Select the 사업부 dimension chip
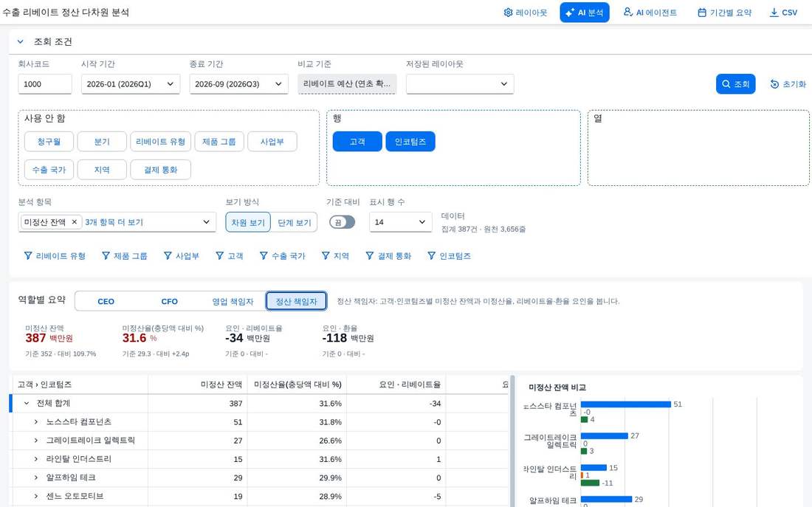The width and height of the screenshot is (812, 507). pos(272,142)
